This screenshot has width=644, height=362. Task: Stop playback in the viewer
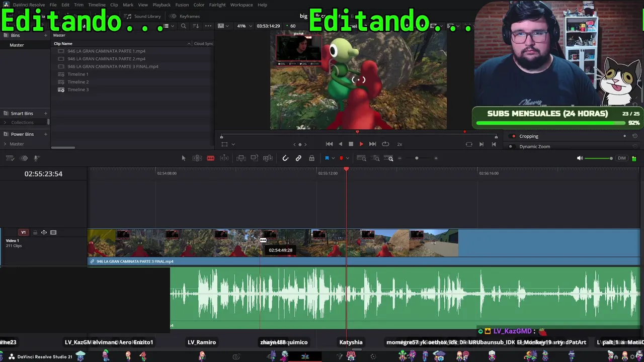click(x=351, y=144)
